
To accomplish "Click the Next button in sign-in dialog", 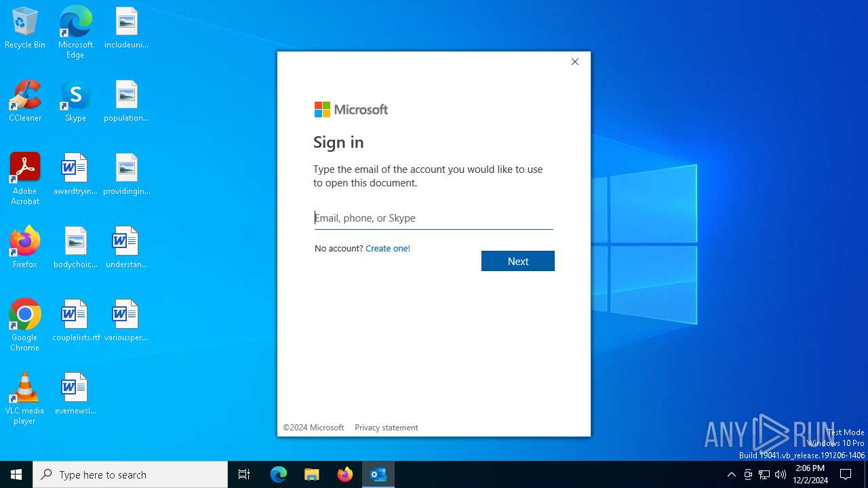I will point(518,261).
